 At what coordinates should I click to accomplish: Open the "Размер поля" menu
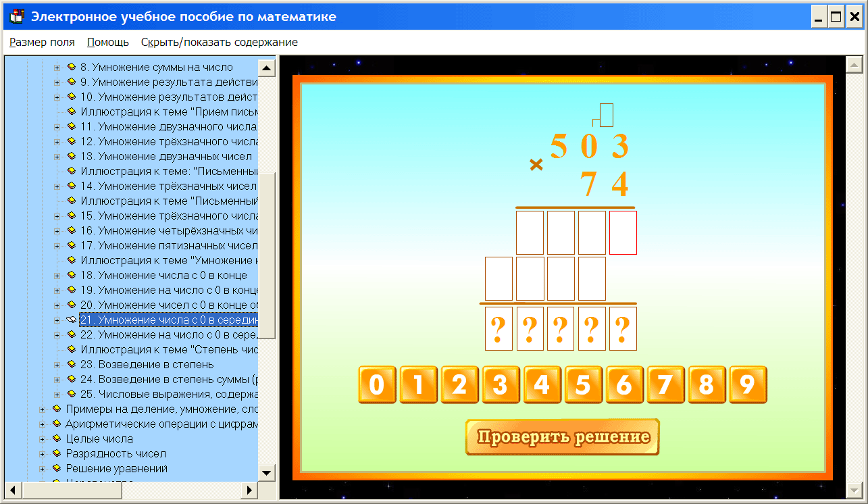42,43
